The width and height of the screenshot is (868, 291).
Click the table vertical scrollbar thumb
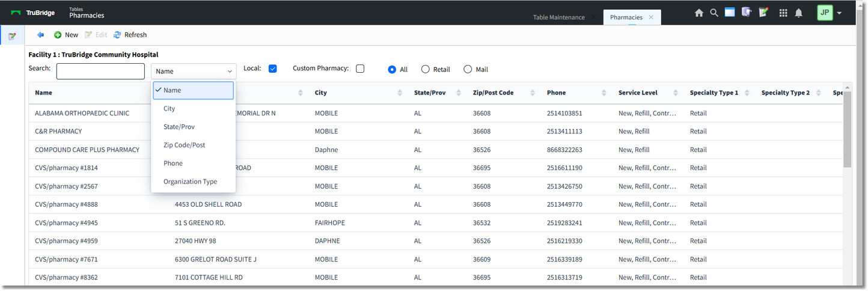(847, 129)
